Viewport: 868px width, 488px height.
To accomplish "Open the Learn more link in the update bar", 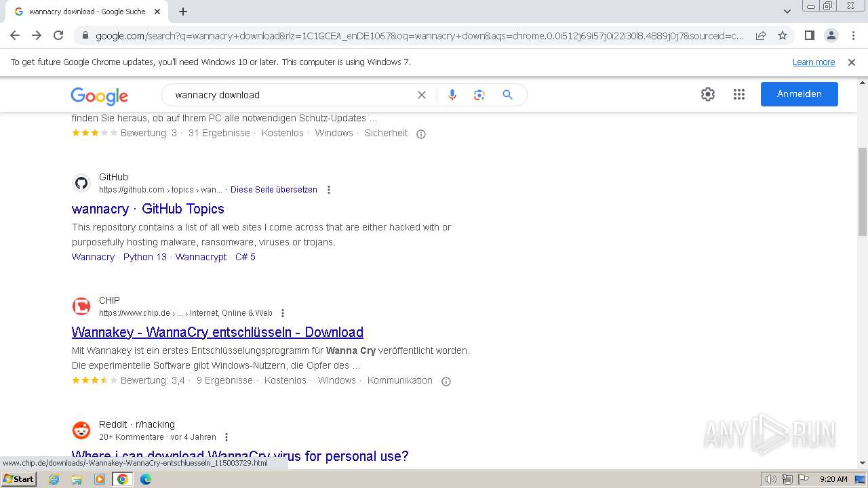I will click(814, 62).
